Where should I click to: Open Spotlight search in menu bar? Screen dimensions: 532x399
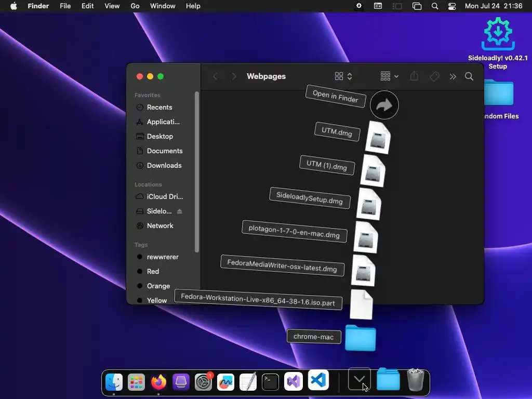pos(435,6)
